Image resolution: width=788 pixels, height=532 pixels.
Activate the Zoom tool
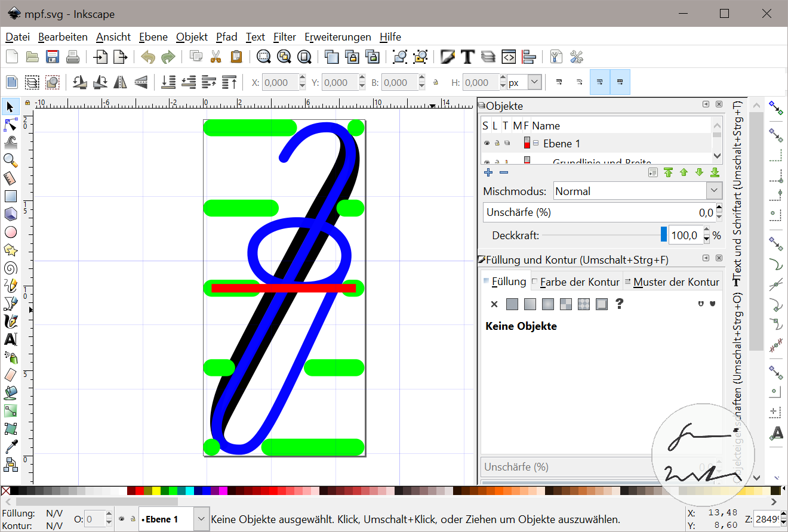(x=10, y=160)
